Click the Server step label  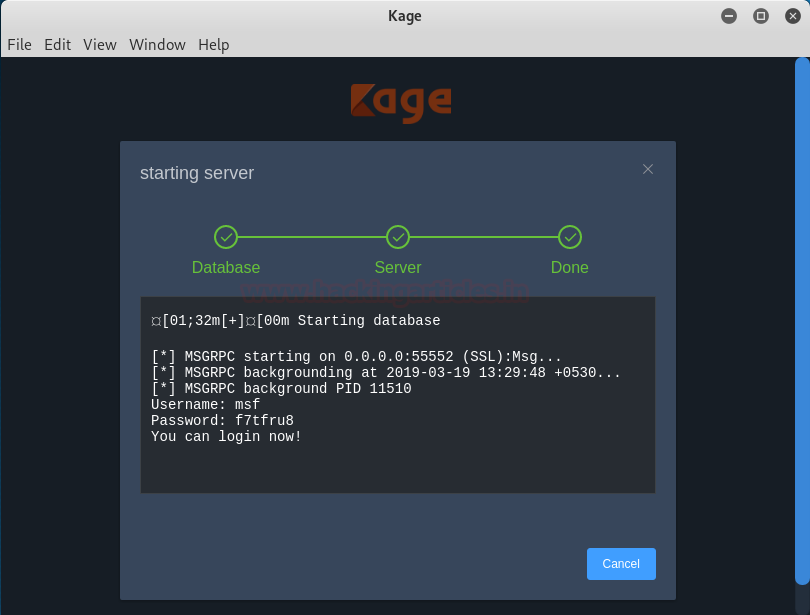click(398, 267)
